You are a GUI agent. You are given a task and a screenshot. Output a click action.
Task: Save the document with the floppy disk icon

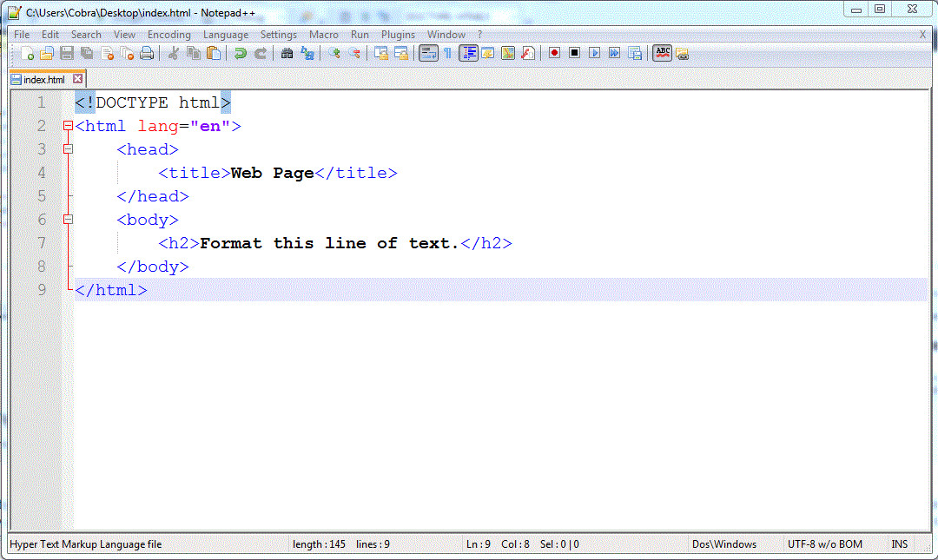pos(66,53)
